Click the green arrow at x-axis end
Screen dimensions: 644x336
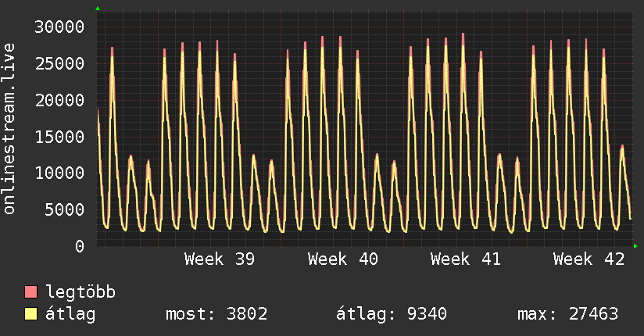tap(635, 246)
